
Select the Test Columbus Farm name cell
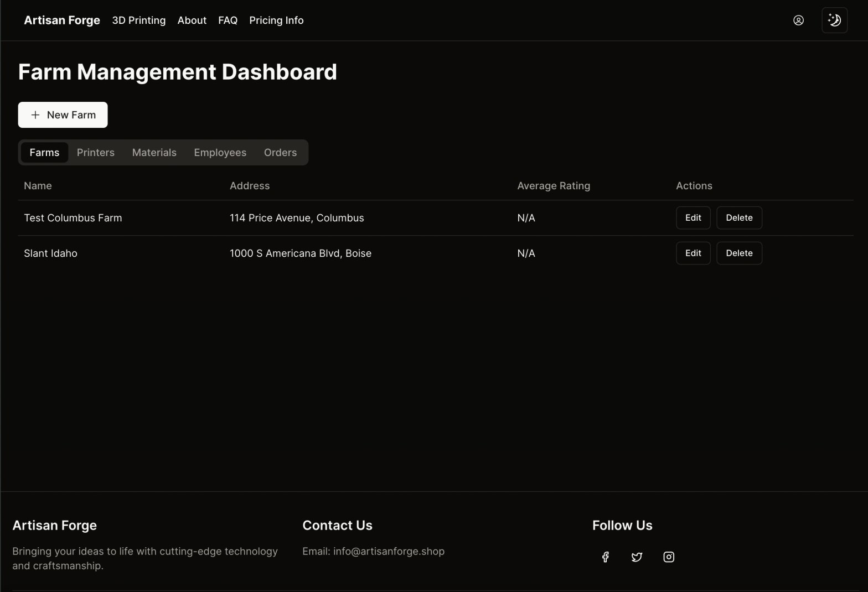pyautogui.click(x=73, y=218)
